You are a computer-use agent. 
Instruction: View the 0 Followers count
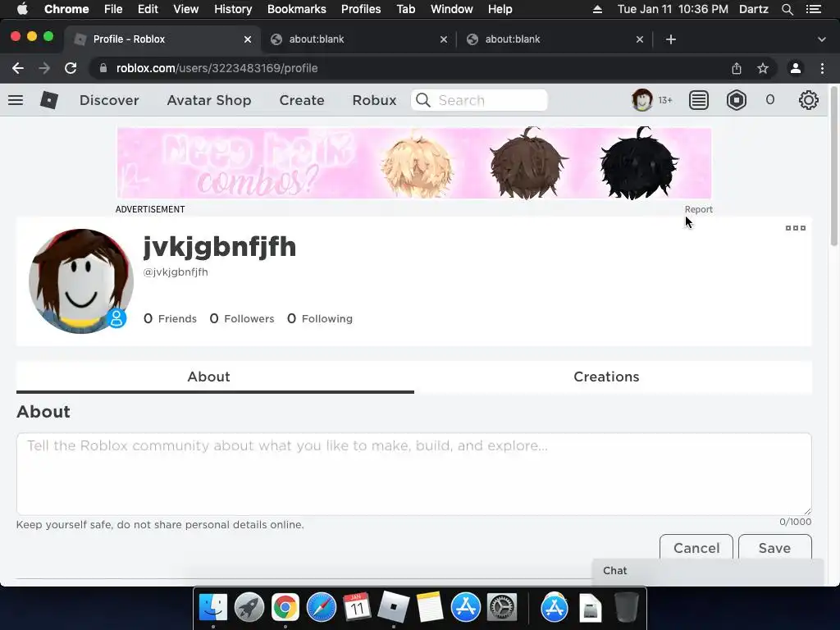(x=242, y=319)
